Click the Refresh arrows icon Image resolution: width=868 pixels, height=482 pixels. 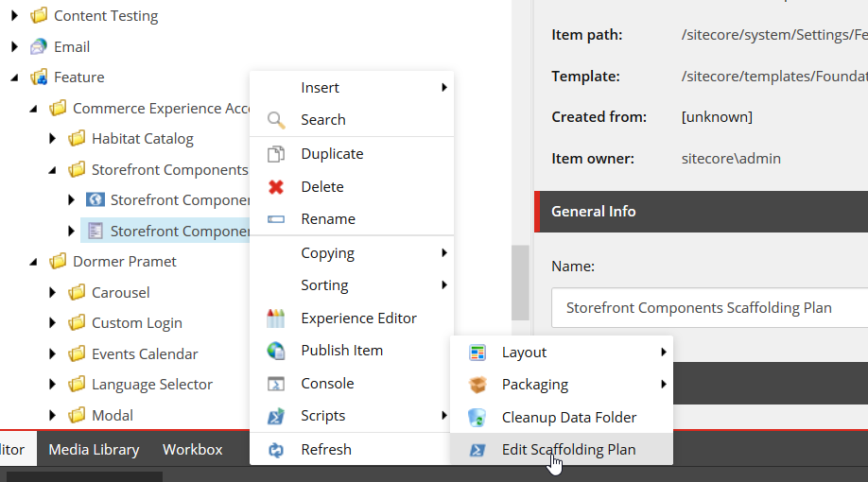[x=276, y=450]
